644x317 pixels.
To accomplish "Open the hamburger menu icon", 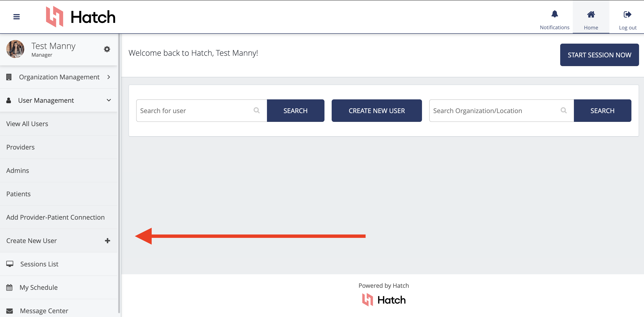I will point(16,17).
